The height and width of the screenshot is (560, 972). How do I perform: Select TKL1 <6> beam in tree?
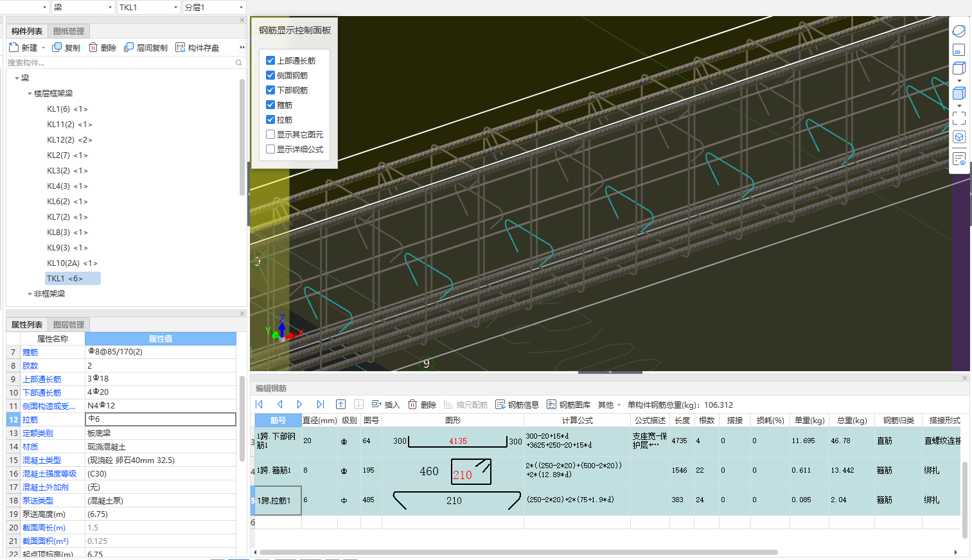pos(73,279)
